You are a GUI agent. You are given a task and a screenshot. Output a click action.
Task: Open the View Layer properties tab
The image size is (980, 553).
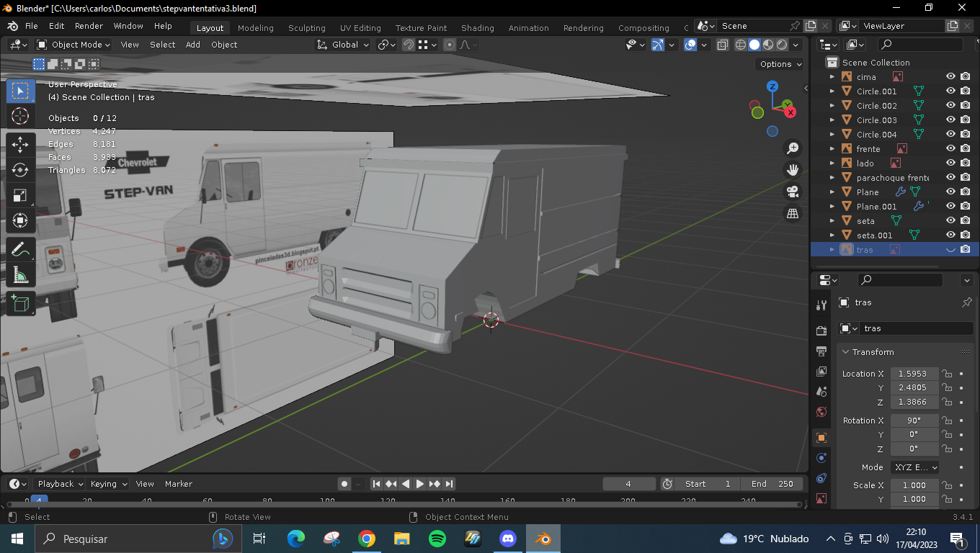821,372
